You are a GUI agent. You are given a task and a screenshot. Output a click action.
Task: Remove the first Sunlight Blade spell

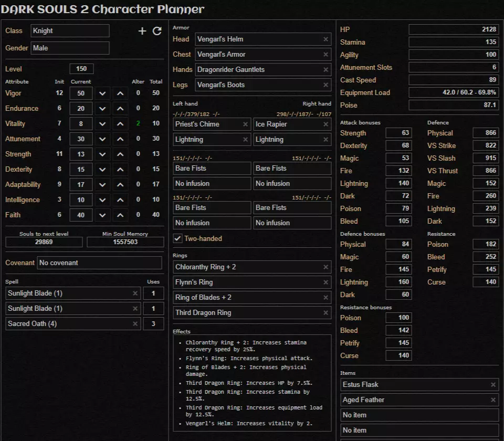coord(135,293)
